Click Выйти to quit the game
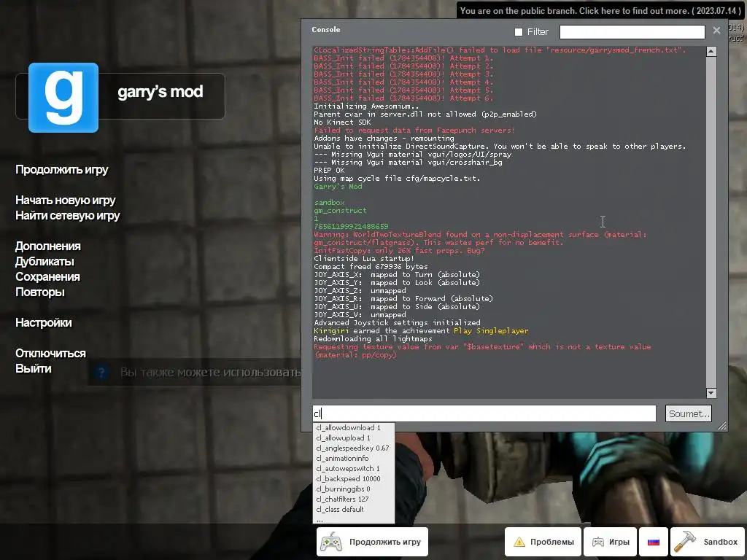Screen dimensions: 747x560 34,368
